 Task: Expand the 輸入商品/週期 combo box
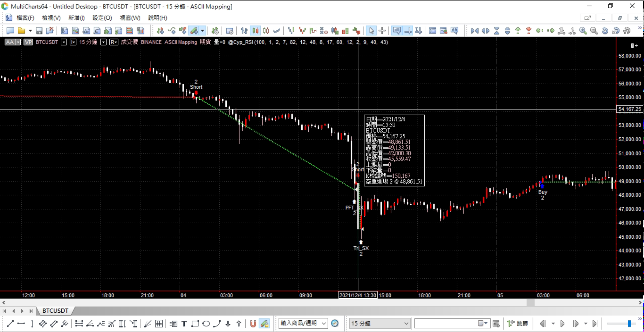coord(324,323)
